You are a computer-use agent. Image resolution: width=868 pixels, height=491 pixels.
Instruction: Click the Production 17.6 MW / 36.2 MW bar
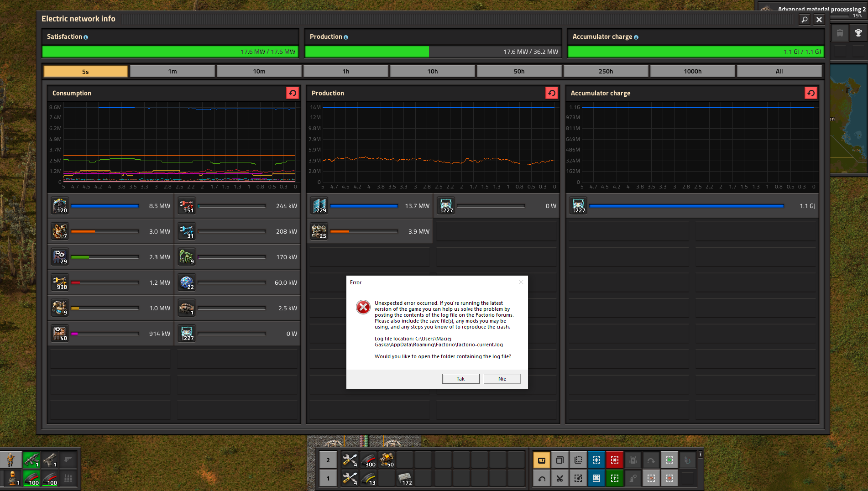[433, 52]
